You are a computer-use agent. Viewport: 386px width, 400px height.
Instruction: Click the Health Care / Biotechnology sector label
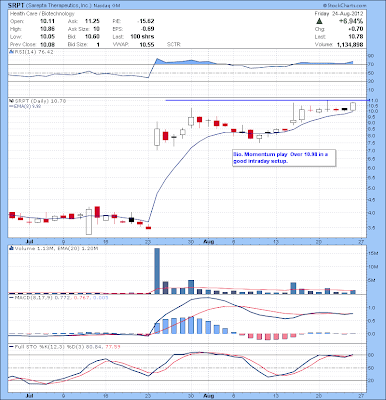pyautogui.click(x=42, y=14)
